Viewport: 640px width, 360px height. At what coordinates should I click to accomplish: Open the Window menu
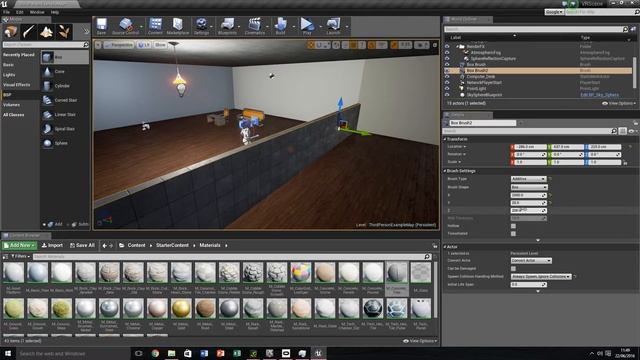click(37, 12)
